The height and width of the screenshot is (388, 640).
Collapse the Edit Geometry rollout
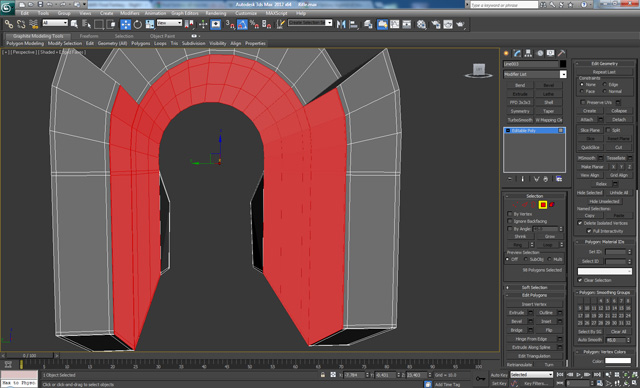pyautogui.click(x=604, y=64)
